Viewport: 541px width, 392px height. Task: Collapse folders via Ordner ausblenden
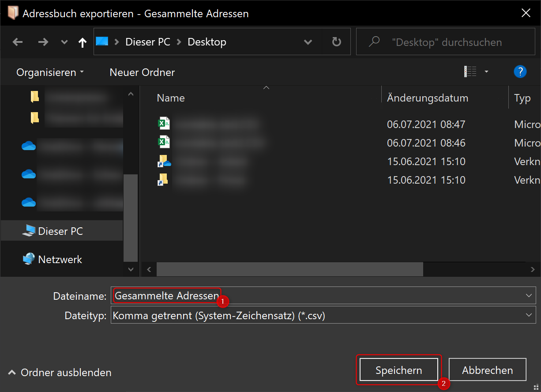point(60,373)
